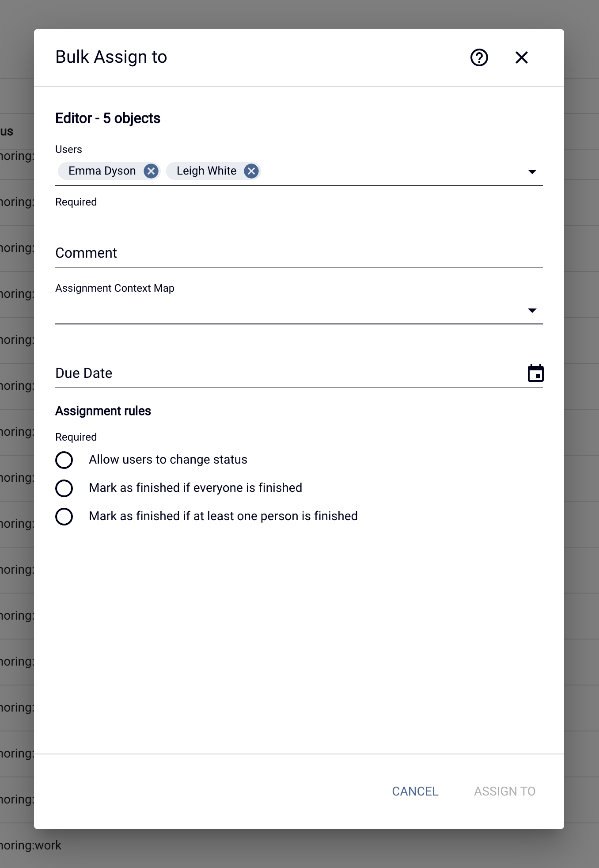Click the Comment text field
Screen dimensions: 599x868
coord(299,253)
